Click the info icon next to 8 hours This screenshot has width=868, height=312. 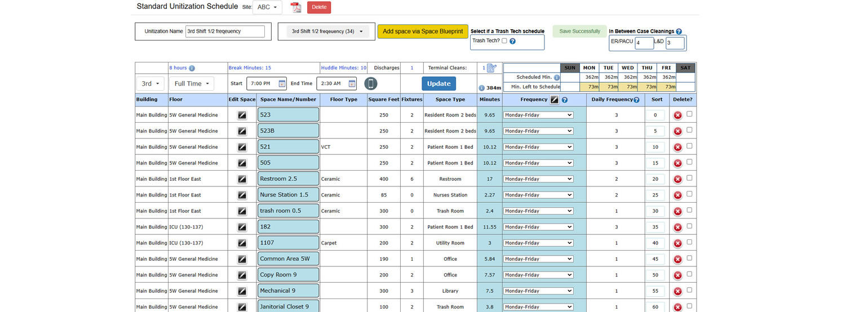coord(192,68)
